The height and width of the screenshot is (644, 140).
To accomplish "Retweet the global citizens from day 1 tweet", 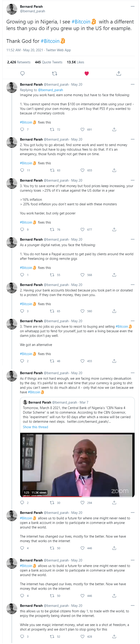I will pos(52,636).
